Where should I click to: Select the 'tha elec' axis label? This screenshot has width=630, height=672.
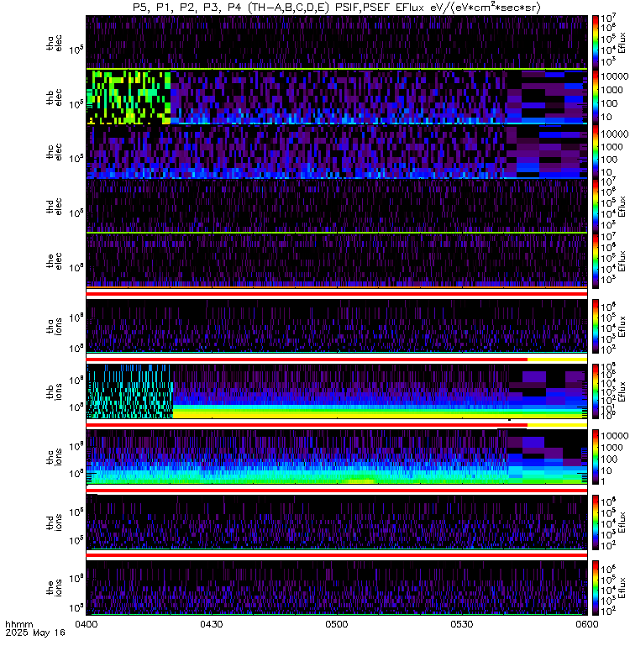pos(54,43)
